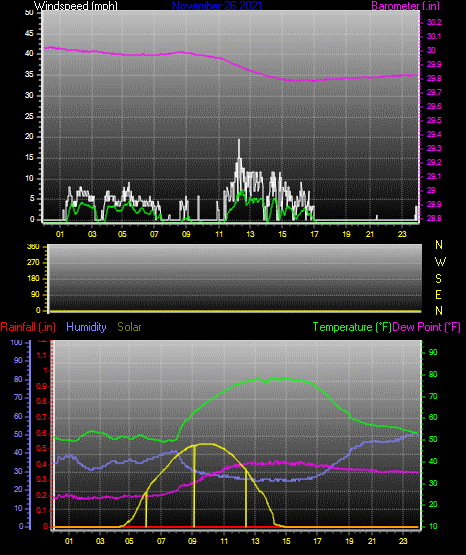Click the 1.1 rainfall scale value

click(x=42, y=355)
